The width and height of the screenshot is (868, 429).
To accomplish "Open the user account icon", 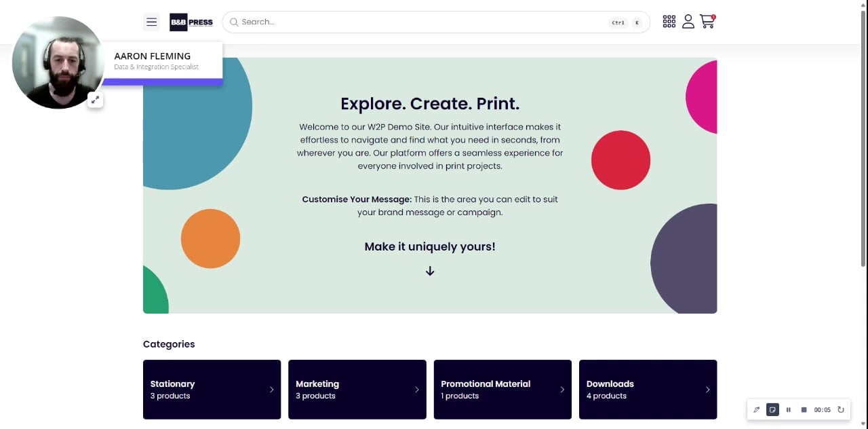I will 688,22.
